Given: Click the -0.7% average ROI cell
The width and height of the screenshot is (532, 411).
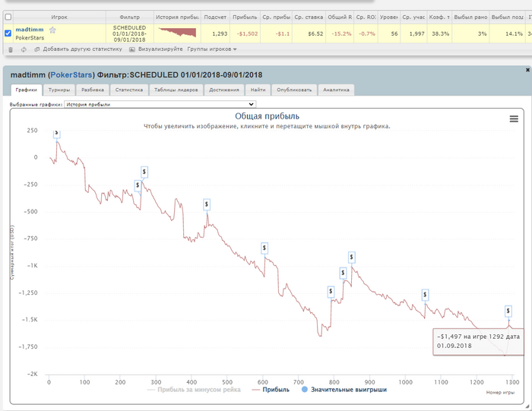Looking at the screenshot, I should [366, 33].
